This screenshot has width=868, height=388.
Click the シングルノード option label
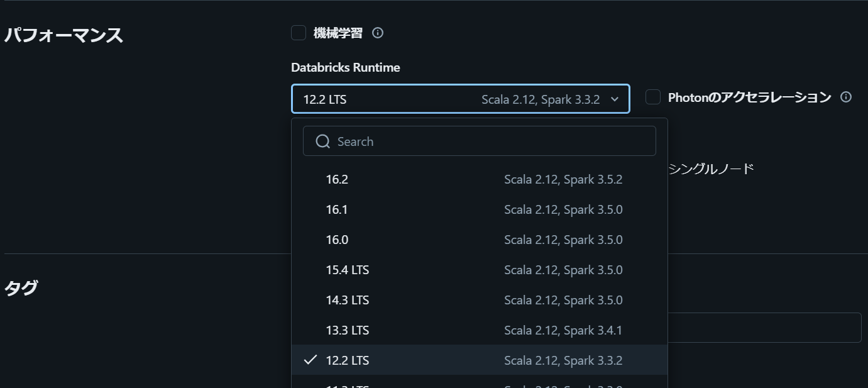click(711, 169)
